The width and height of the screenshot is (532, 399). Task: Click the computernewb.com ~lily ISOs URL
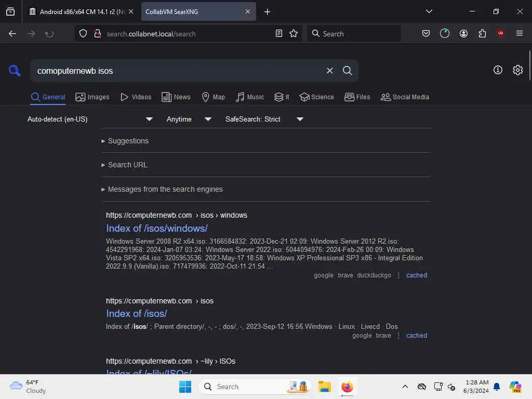point(170,361)
